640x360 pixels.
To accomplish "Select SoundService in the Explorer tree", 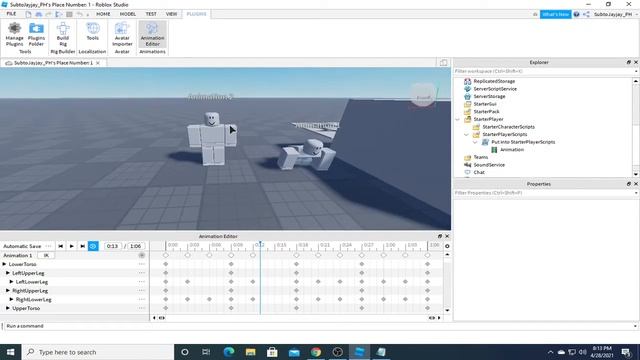I will click(489, 165).
